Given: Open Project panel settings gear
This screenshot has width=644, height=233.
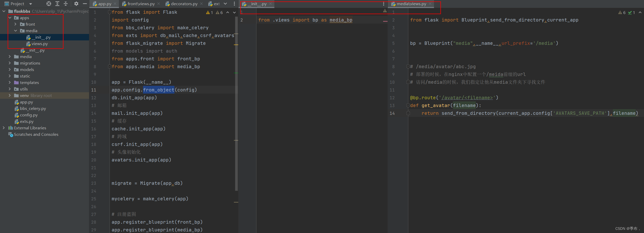Looking at the screenshot, I should pos(76,4).
